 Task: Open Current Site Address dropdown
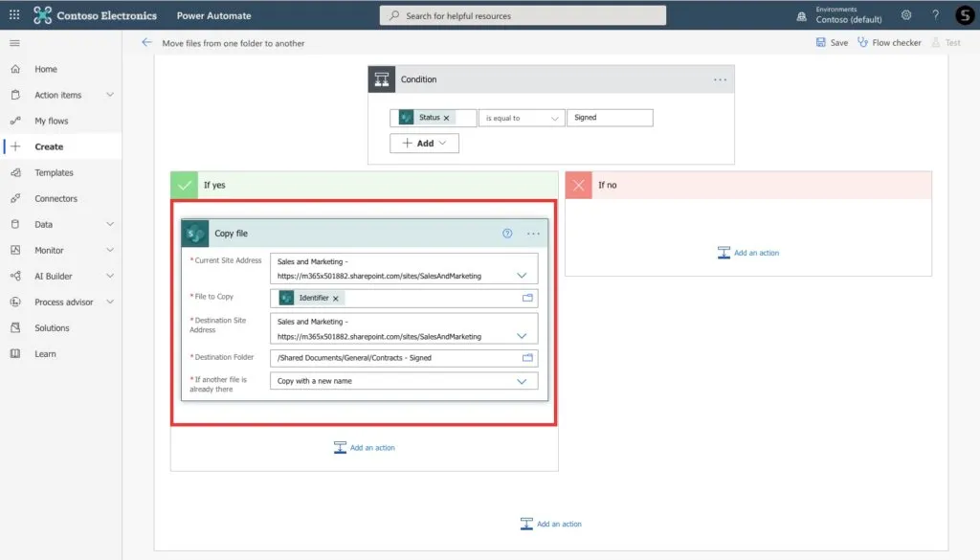coord(522,276)
